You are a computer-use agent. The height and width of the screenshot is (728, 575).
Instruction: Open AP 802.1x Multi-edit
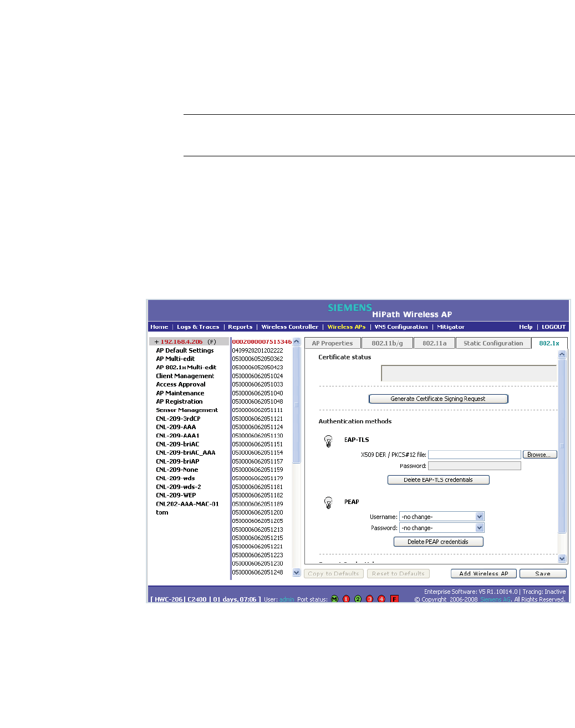click(186, 368)
